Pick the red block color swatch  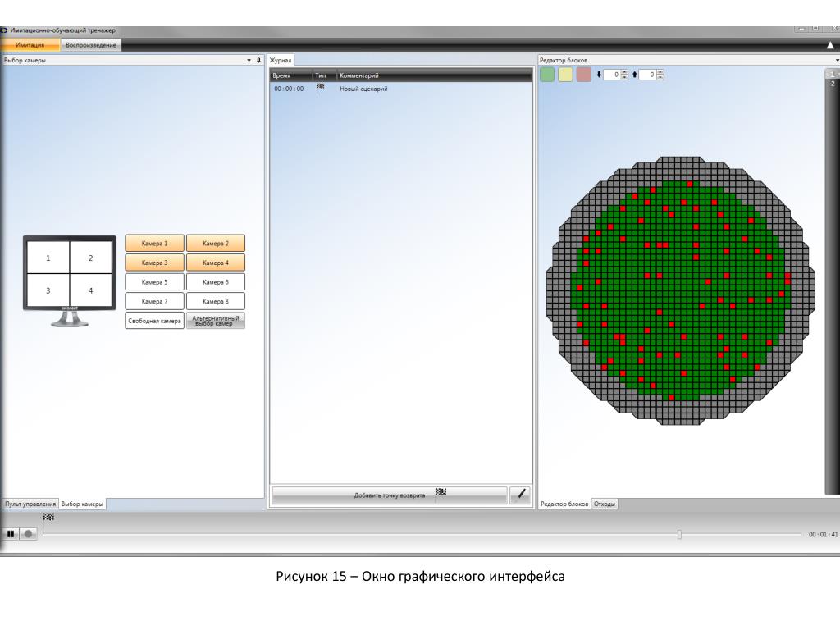pyautogui.click(x=583, y=75)
